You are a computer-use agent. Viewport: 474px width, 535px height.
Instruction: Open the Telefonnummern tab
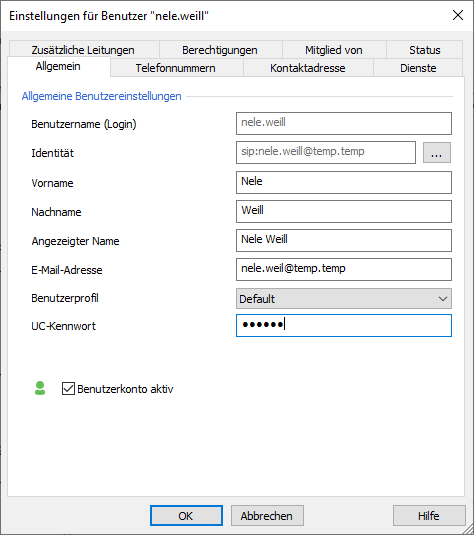point(176,68)
